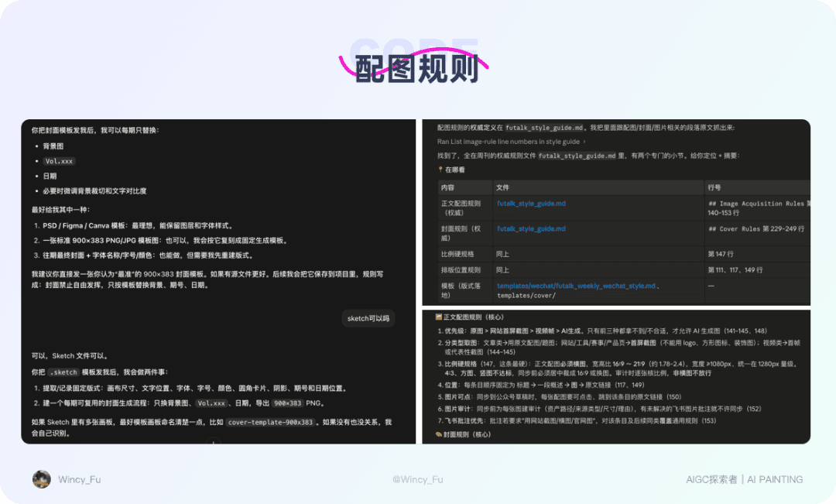Screen dimensions: 836x504
Task: Click the 背景图 bullet item
Action: [53, 146]
